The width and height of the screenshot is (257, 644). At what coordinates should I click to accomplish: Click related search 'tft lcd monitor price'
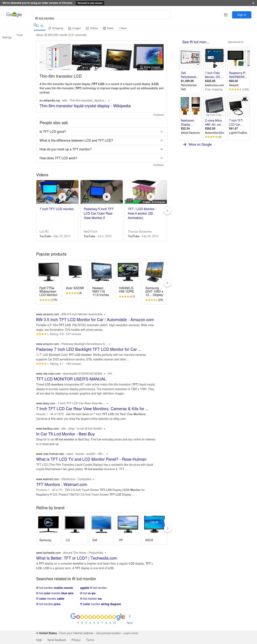[x=48, y=604]
